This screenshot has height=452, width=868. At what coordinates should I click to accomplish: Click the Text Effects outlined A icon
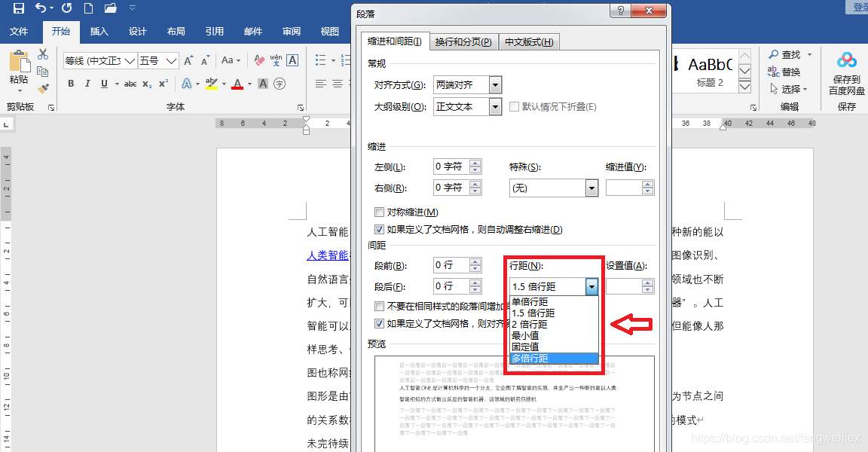pos(187,84)
